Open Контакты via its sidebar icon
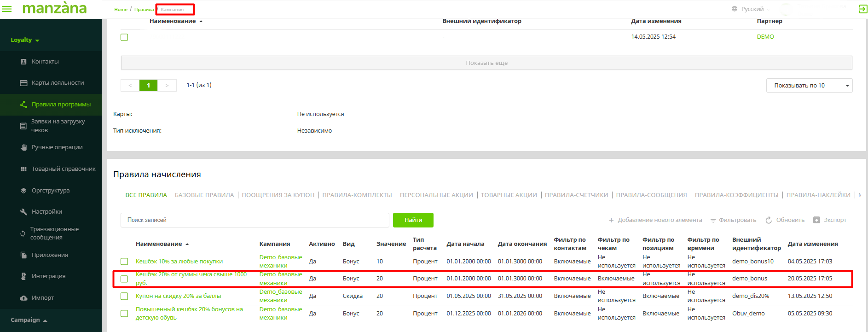The height and width of the screenshot is (332, 868). [x=23, y=61]
